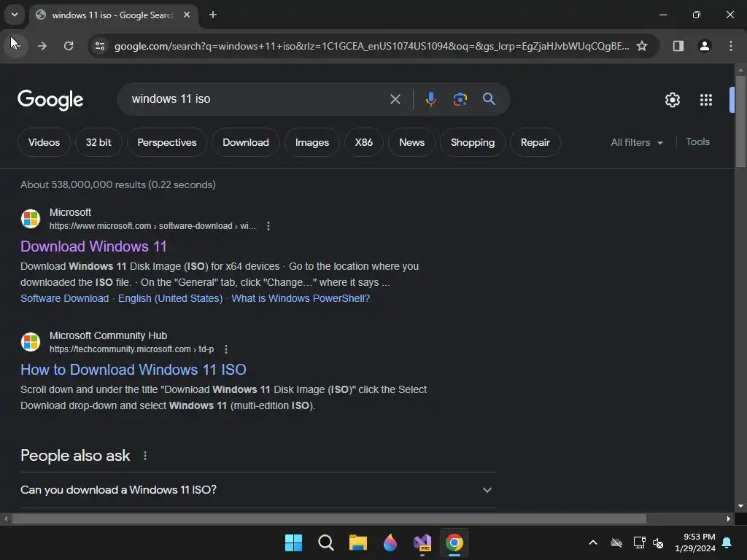Viewport: 747px width, 560px height.
Task: Click the muted volume tray icon
Action: pyautogui.click(x=659, y=542)
